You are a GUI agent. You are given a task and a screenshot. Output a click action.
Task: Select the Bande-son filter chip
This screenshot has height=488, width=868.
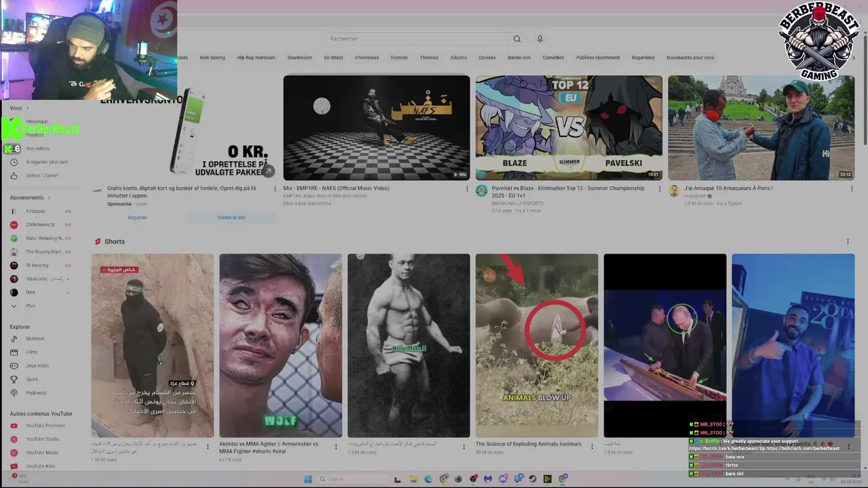pos(519,58)
